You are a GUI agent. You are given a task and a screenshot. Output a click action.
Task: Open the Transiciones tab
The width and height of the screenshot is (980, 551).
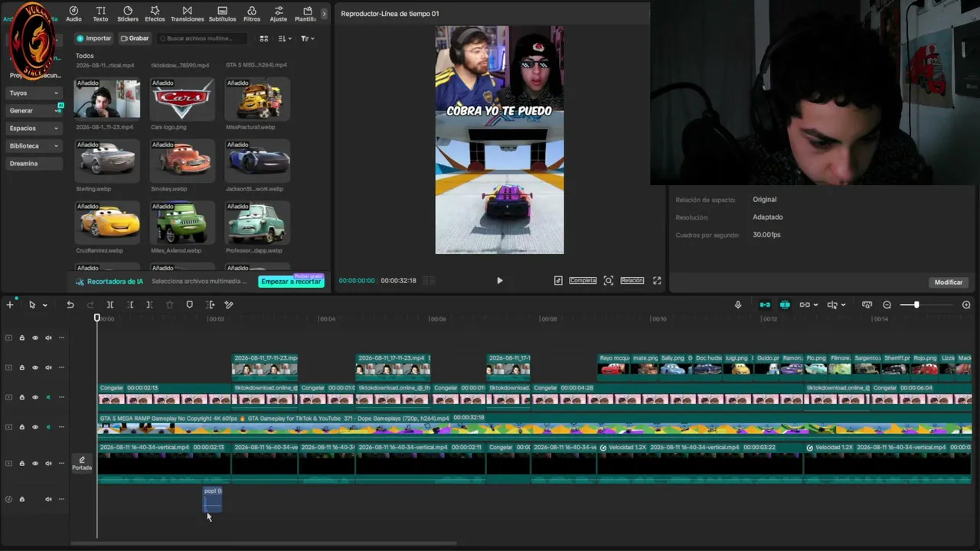[187, 14]
